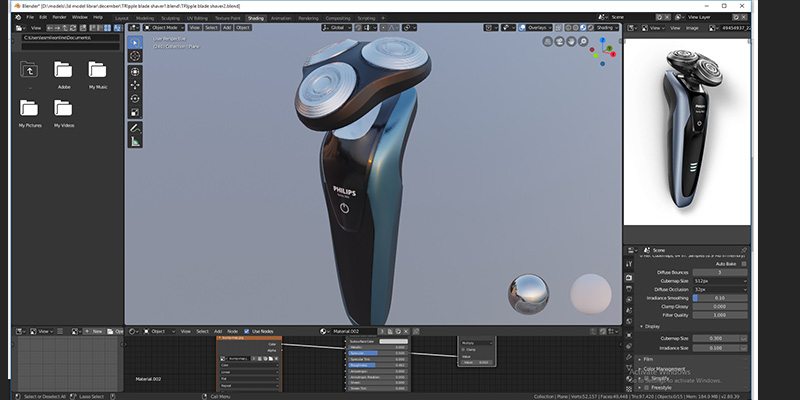This screenshot has width=800, height=400.
Task: Pick the Annotate tool
Action: pyautogui.click(x=135, y=127)
